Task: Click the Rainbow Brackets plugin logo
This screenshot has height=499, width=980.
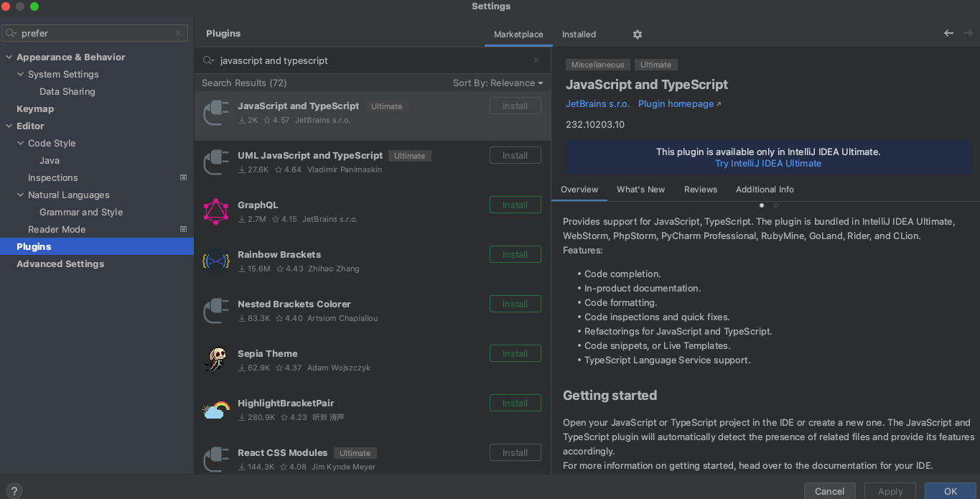Action: tap(216, 261)
